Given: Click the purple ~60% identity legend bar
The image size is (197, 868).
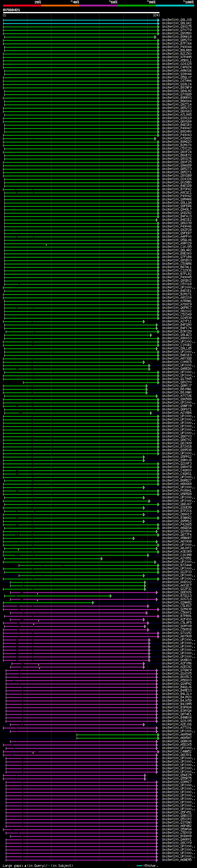Looking at the screenshot, I should [99, 6].
